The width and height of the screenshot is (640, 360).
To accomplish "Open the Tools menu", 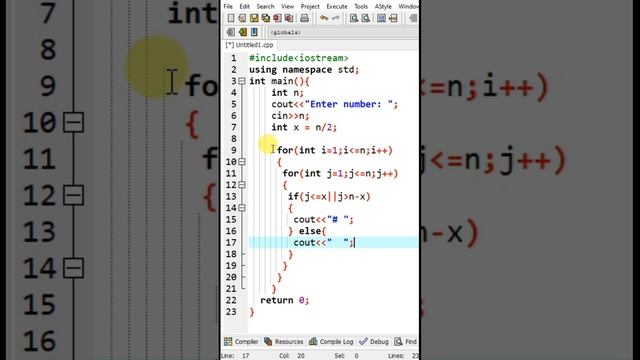I will 361,6.
